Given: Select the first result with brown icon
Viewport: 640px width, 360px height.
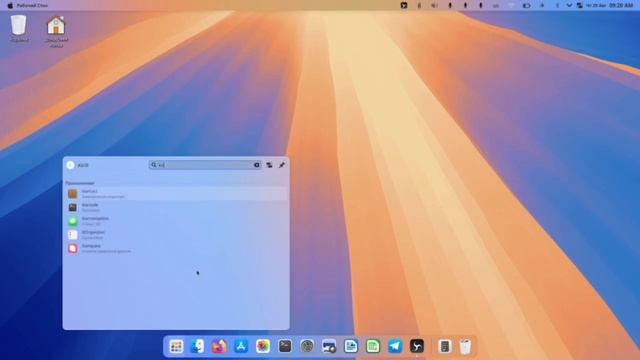Looking at the screenshot, I should [176, 193].
